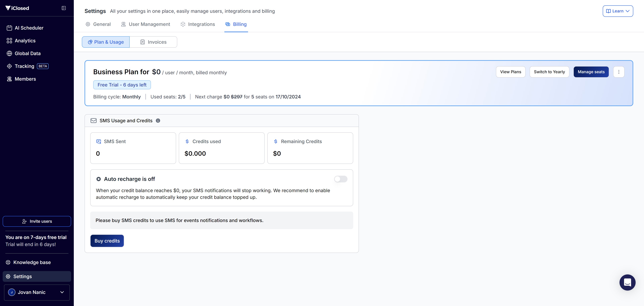The height and width of the screenshot is (306, 644).
Task: Switch to Invoices view
Action: (x=153, y=42)
